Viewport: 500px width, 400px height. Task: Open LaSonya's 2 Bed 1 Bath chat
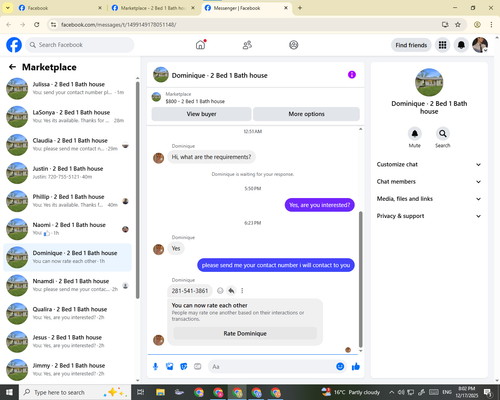[x=67, y=116]
